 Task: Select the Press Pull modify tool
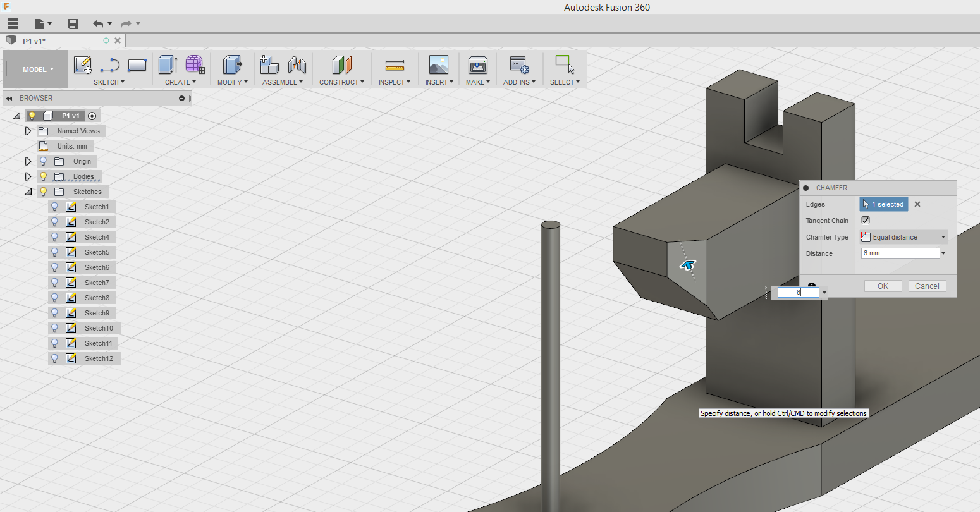pyautogui.click(x=233, y=65)
